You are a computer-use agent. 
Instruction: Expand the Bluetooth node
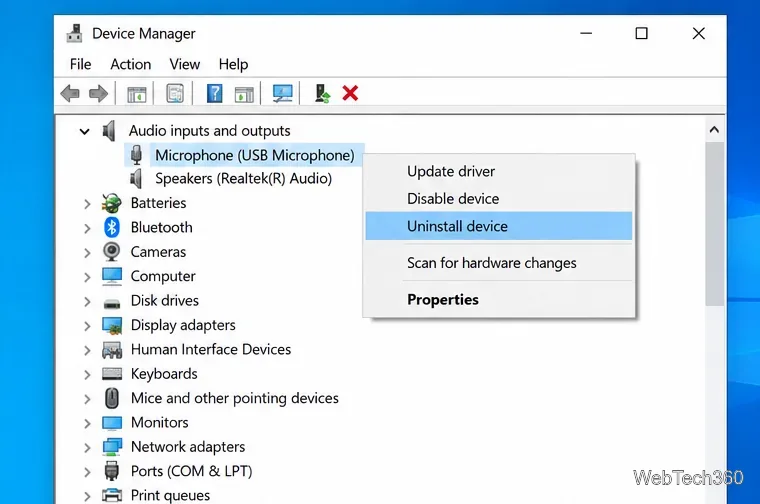pyautogui.click(x=87, y=228)
